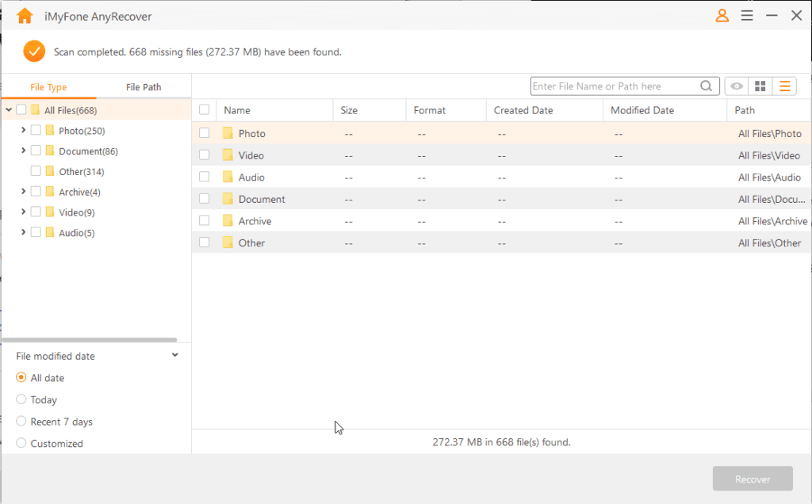Check the Document row checkbox in table
This screenshot has height=504, width=812.
pyautogui.click(x=204, y=199)
